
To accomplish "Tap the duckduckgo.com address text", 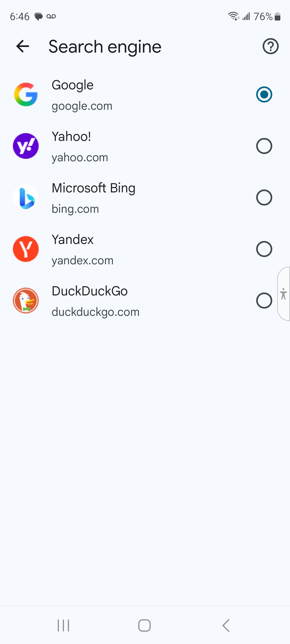I will point(95,312).
